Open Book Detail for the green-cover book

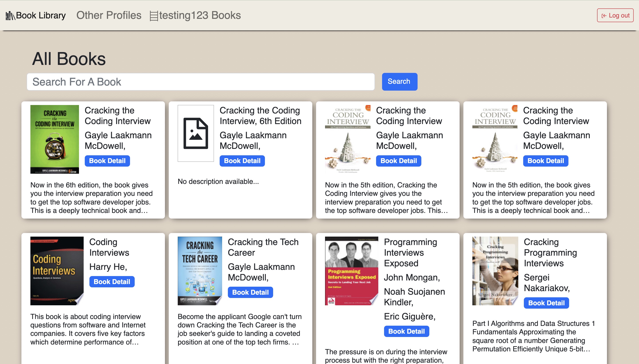(x=107, y=161)
